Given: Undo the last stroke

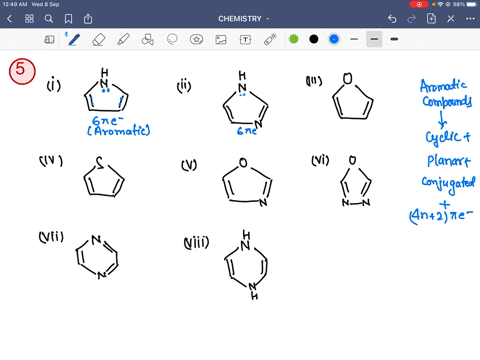Looking at the screenshot, I should pos(392,19).
